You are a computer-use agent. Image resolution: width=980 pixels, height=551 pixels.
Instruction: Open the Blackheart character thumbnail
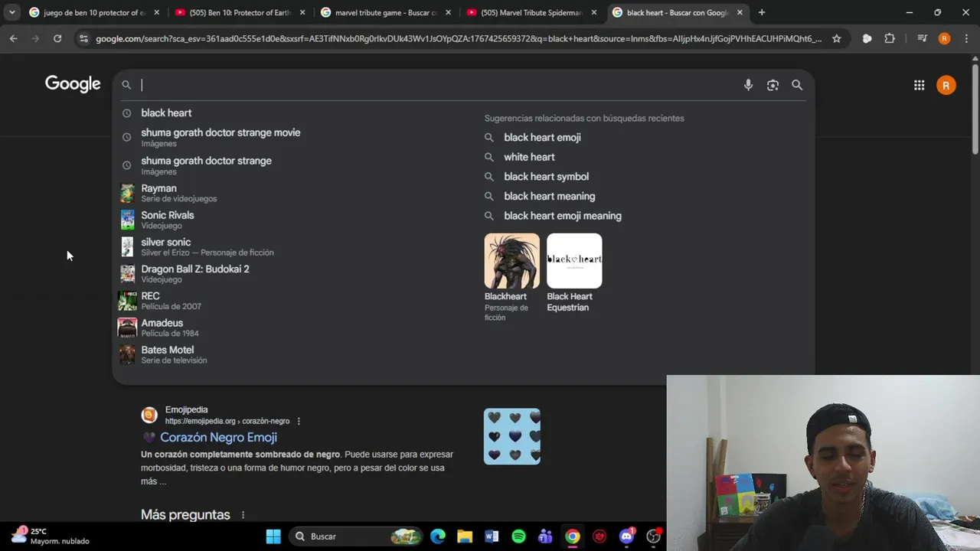point(511,261)
